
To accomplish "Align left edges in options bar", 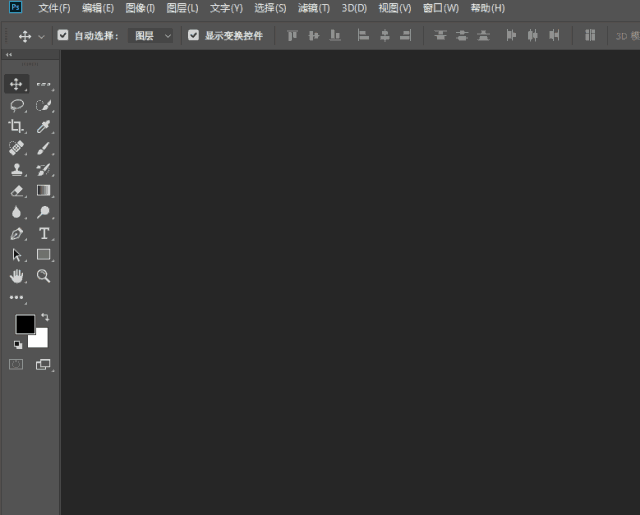I will click(363, 36).
